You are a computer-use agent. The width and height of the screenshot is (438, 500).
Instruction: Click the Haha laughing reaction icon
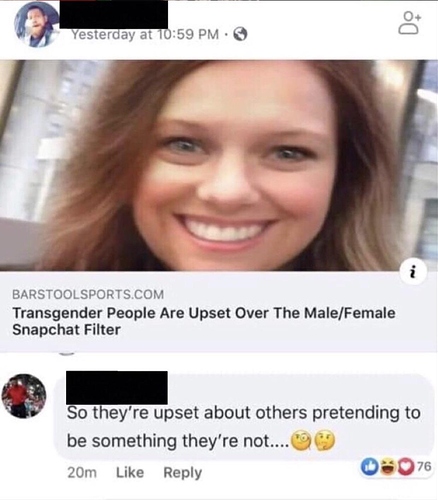point(386,468)
